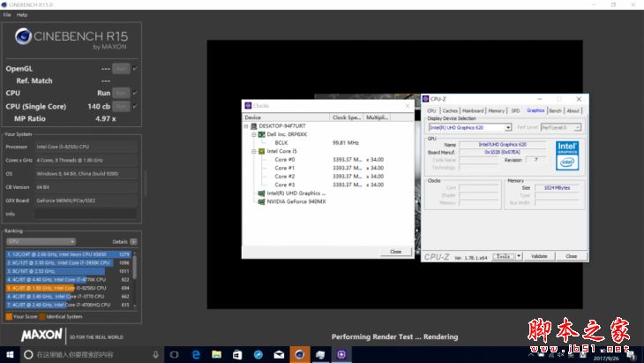Click the Clocks window title icon

pyautogui.click(x=248, y=106)
